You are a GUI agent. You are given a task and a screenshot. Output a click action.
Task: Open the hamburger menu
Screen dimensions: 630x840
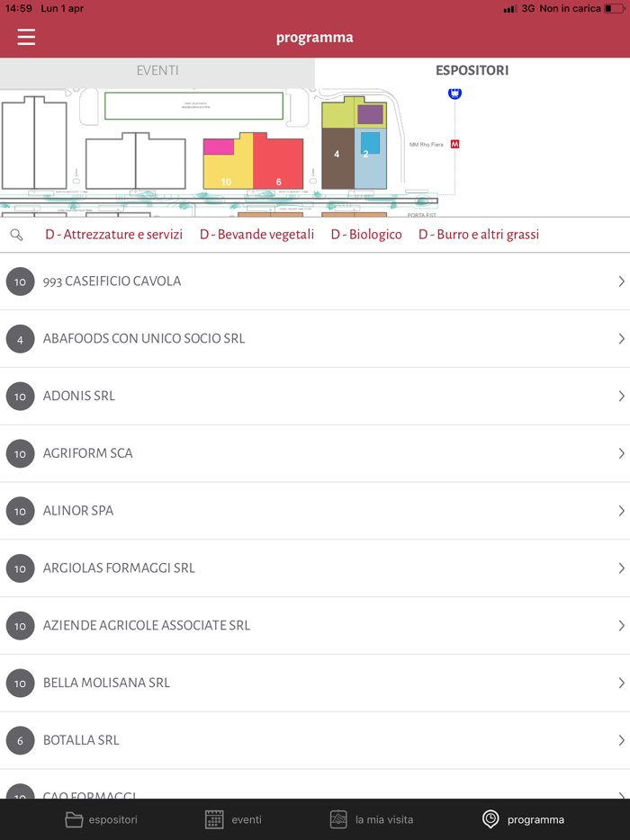(26, 37)
